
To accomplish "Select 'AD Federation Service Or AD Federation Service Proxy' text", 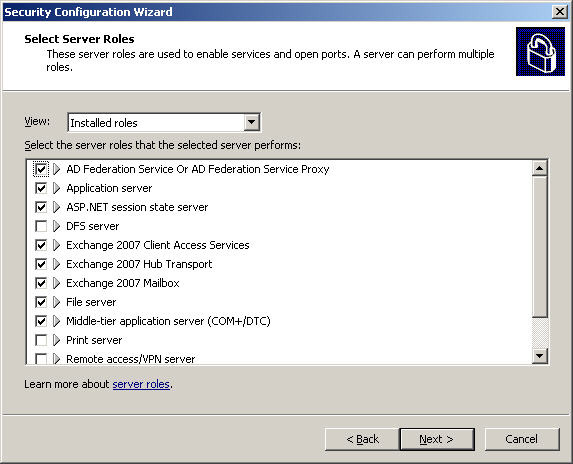I will point(198,169).
